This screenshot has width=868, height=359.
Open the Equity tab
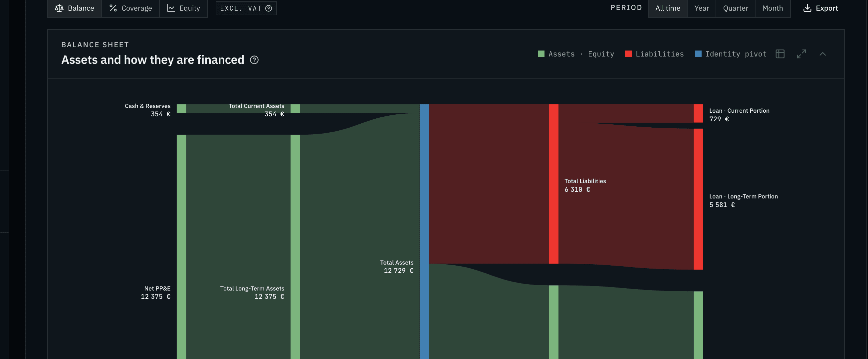pyautogui.click(x=183, y=8)
